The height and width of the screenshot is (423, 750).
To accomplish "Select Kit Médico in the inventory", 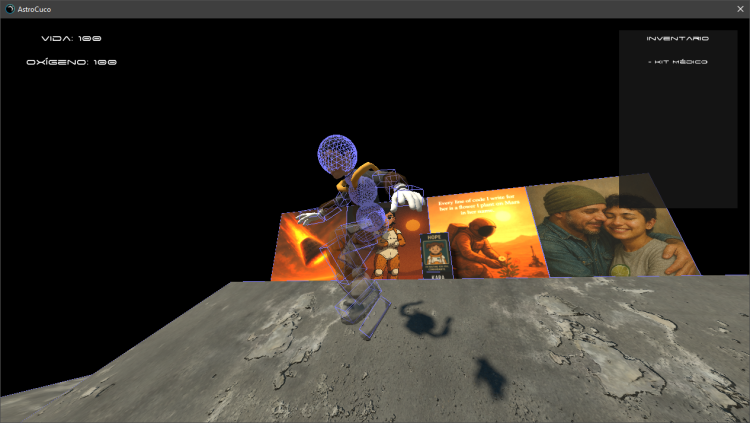I will (x=678, y=62).
